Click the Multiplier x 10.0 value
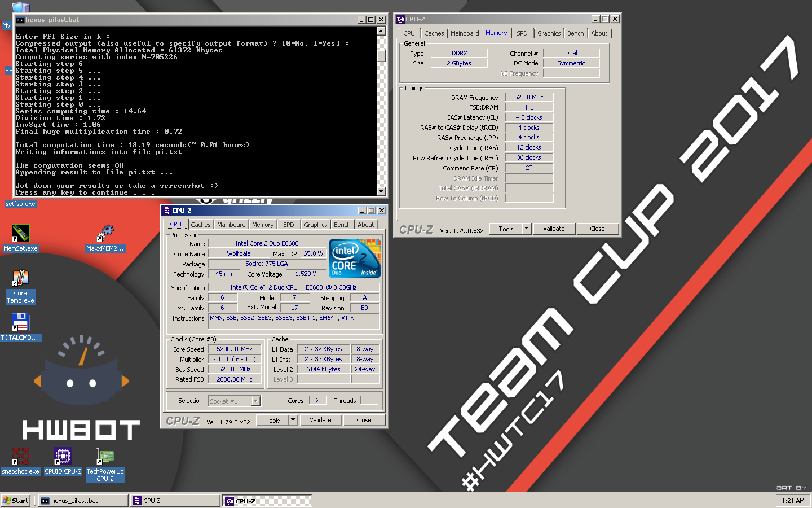The height and width of the screenshot is (508, 812). tap(235, 359)
